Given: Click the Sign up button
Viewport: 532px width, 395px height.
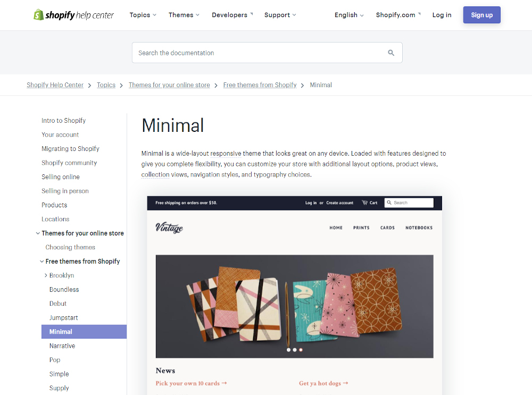Looking at the screenshot, I should pos(482,15).
